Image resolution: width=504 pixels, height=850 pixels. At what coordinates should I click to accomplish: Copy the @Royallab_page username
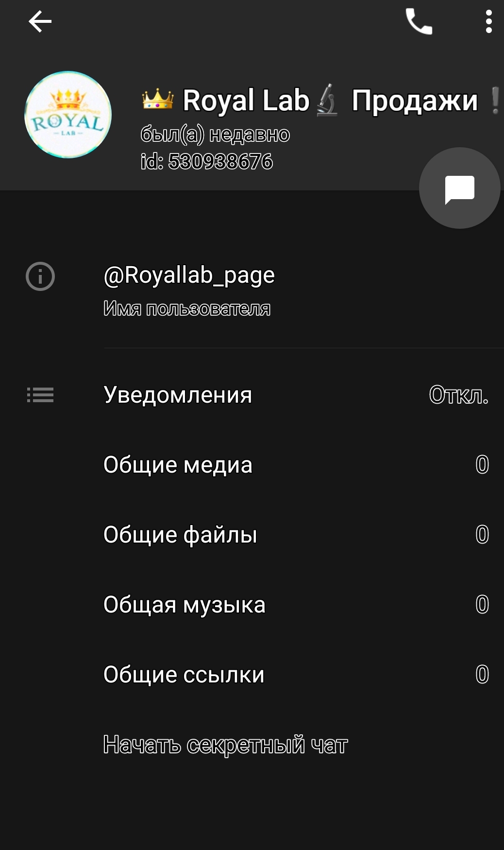pos(189,275)
